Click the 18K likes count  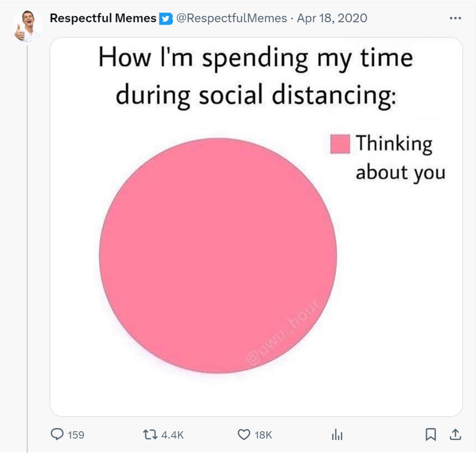tap(263, 435)
